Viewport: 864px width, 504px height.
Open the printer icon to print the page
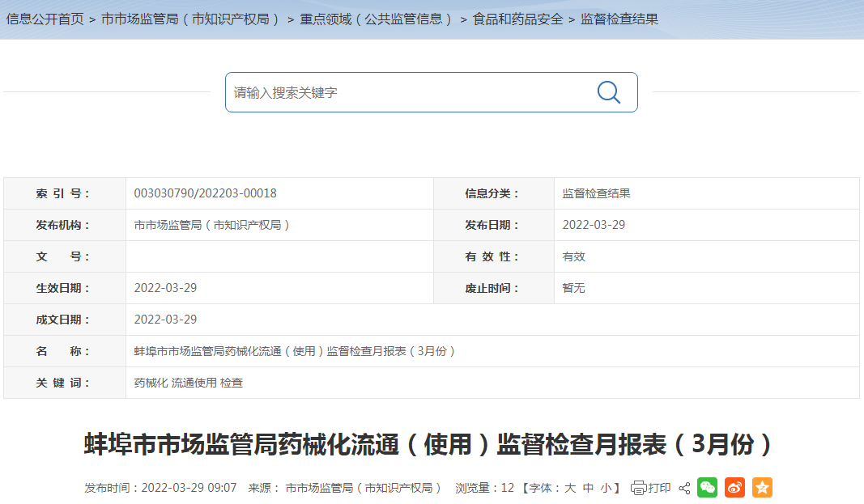point(638,488)
